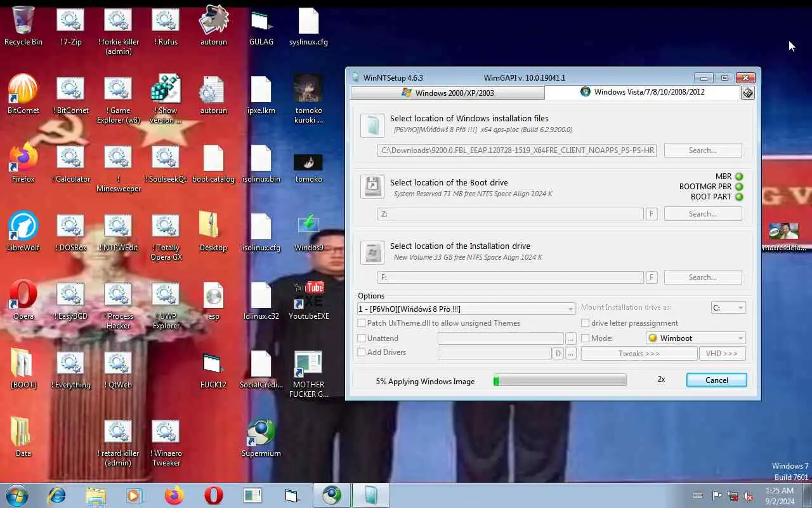The image size is (812, 508).
Task: Click the volume icon in system tray
Action: coord(749,496)
